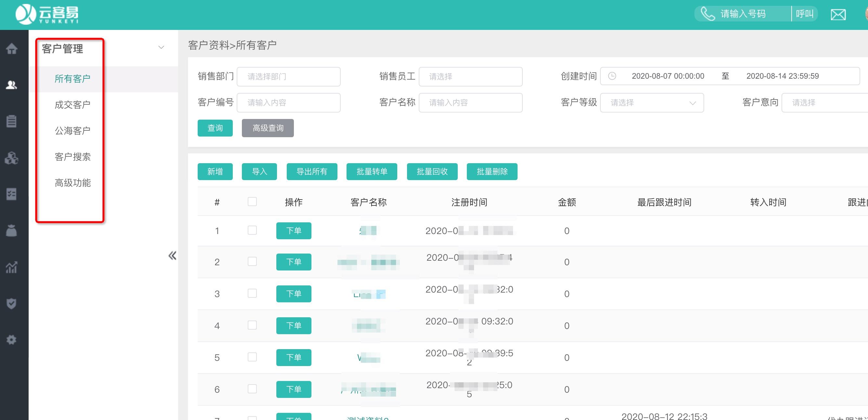Viewport: 868px width, 420px height.
Task: Click 下单 button in row 2
Action: (x=294, y=262)
